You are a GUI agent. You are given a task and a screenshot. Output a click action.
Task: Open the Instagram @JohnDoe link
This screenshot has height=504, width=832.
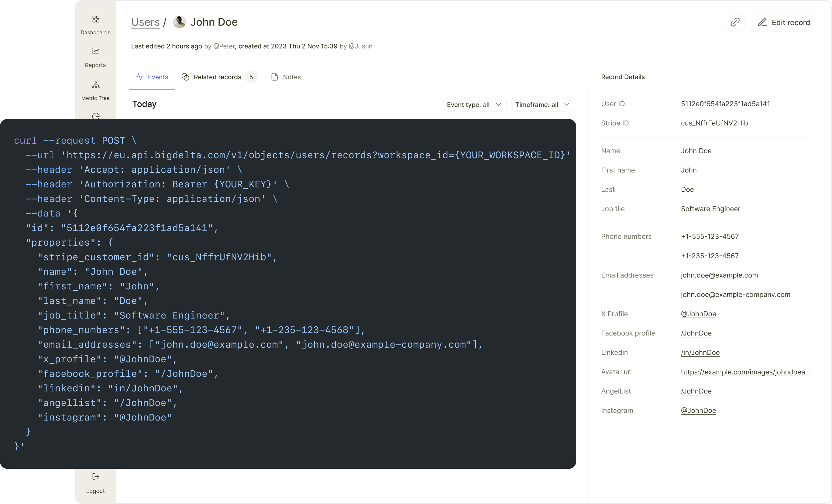pos(698,410)
